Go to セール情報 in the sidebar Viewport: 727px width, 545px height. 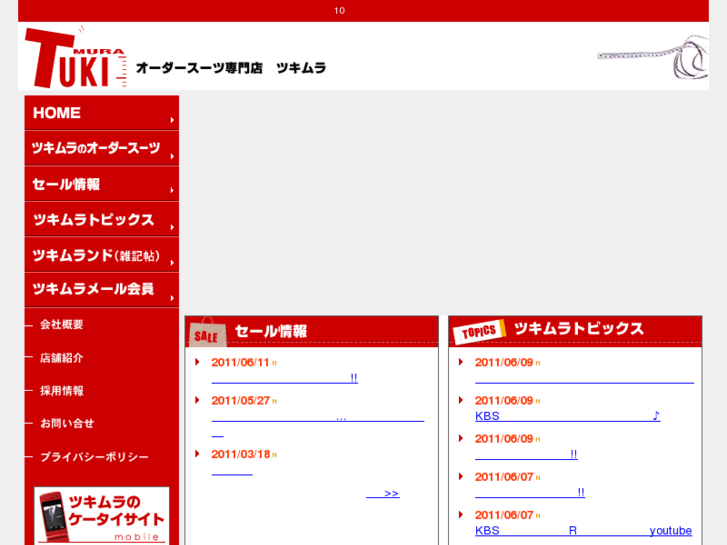[102, 184]
